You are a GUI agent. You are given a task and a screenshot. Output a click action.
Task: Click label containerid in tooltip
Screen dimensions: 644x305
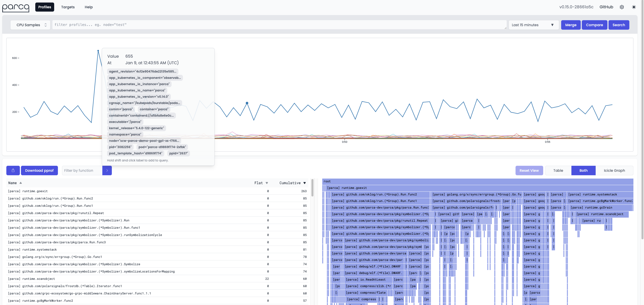[x=141, y=116]
